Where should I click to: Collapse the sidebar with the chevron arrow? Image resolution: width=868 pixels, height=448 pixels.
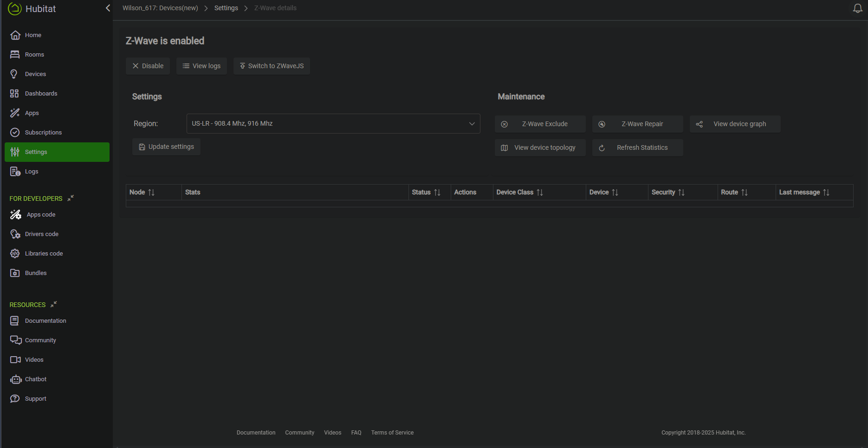click(x=108, y=8)
